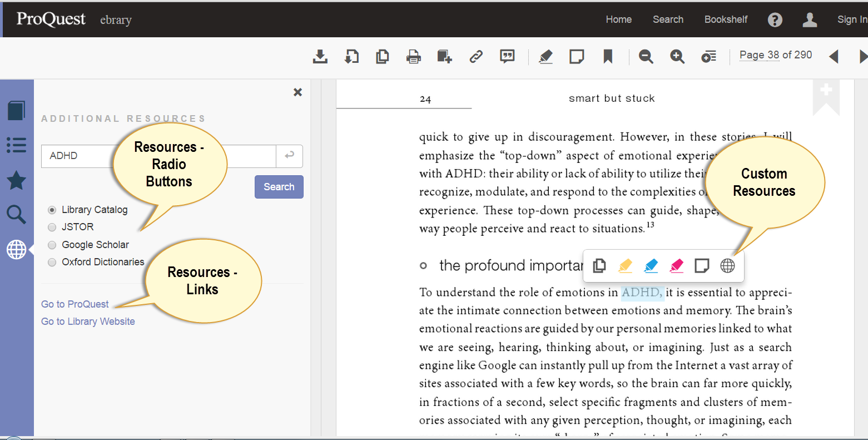Click the copy pages icon in toolbar
868x440 pixels.
(383, 56)
